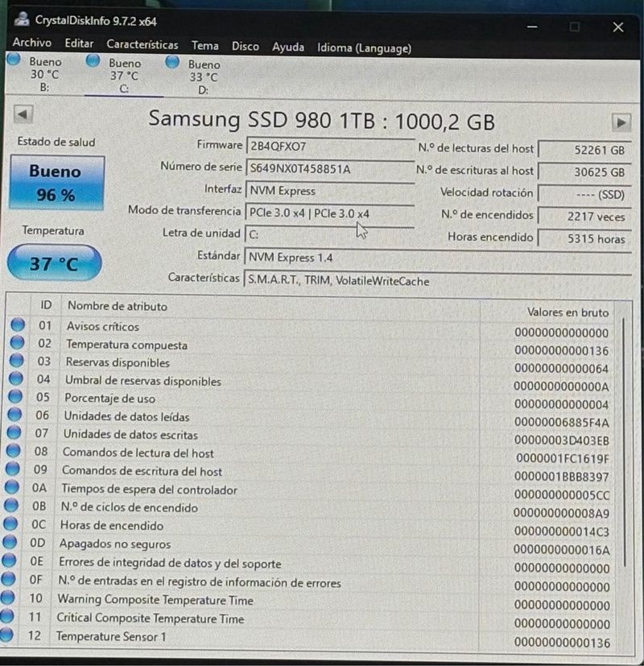This screenshot has width=644, height=666.
Task: Click the blue health icon for drive B:
Action: pos(14,59)
